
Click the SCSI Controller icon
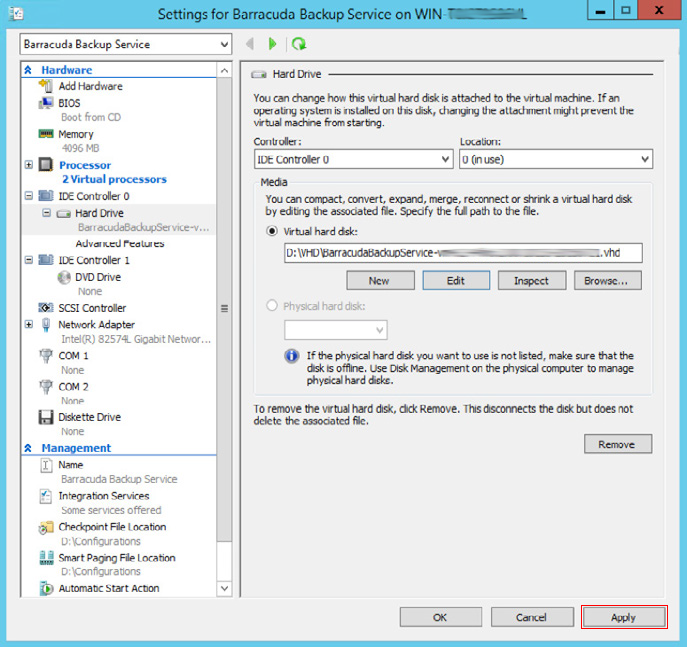[x=46, y=308]
